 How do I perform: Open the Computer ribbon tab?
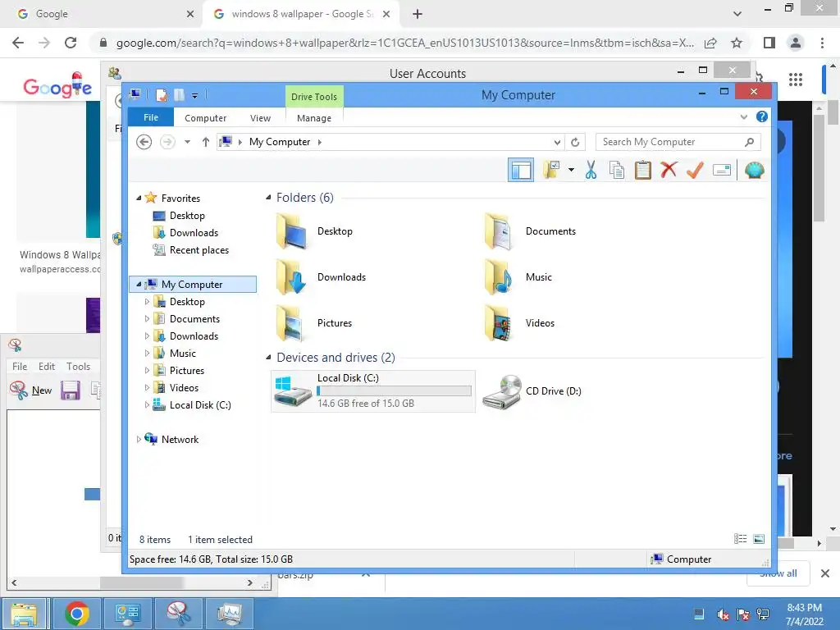205,118
